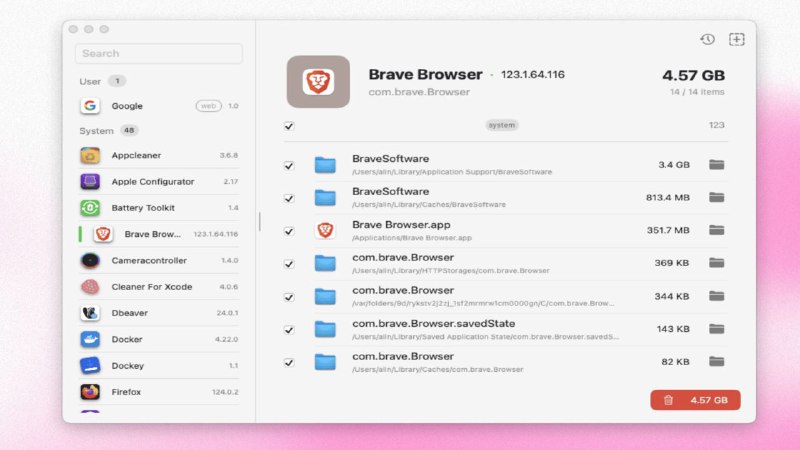The height and width of the screenshot is (450, 800).
Task: Click the Docker whale icon
Action: pos(90,339)
